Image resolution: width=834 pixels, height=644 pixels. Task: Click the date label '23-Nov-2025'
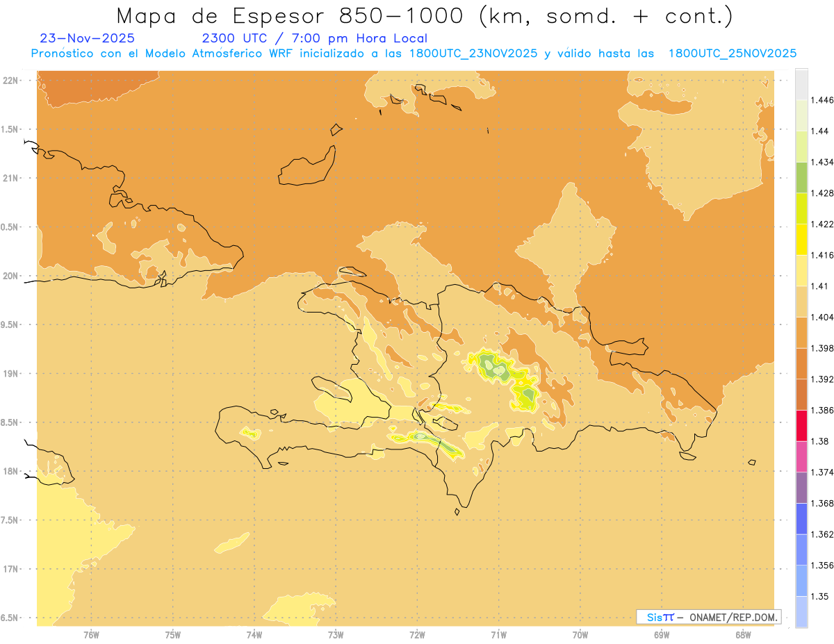click(x=88, y=39)
